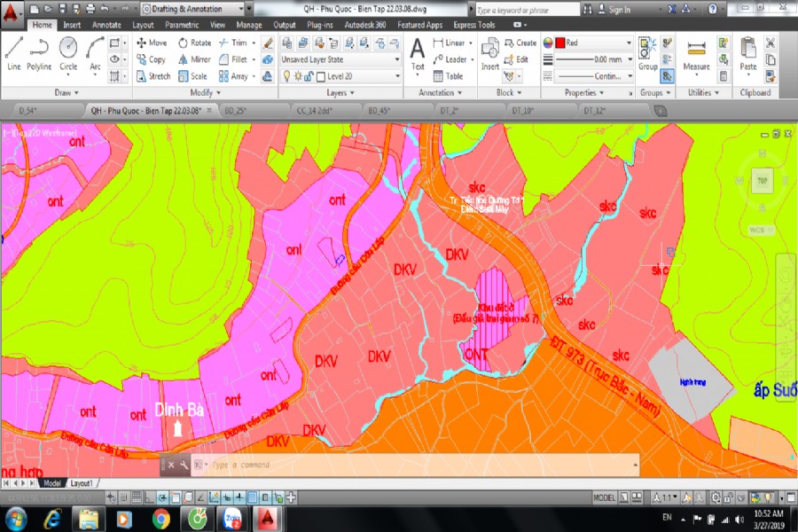Start the Stretch command

point(153,76)
